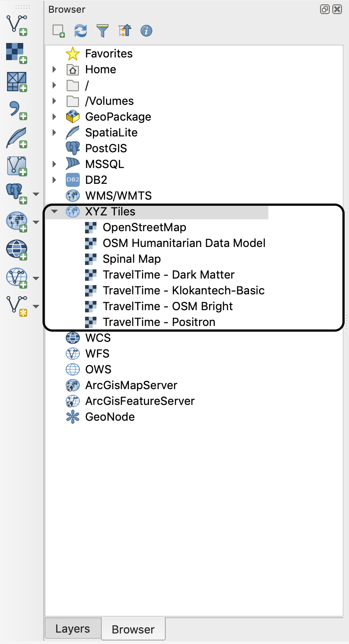This screenshot has height=644, width=349.
Task: Click the Add WFS Layer icon
Action: pos(17,278)
